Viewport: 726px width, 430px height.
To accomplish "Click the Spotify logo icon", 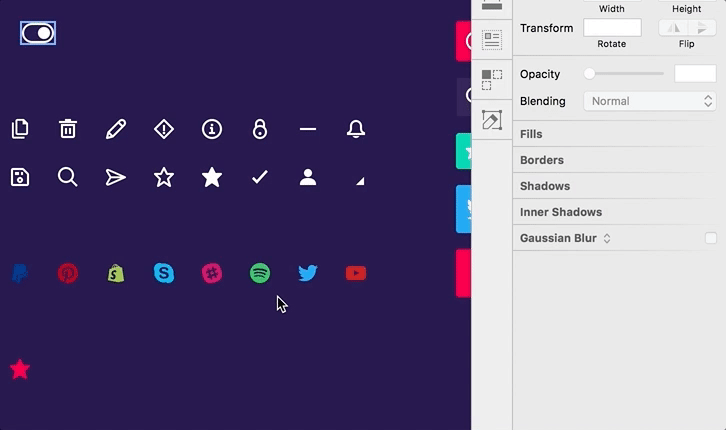I will tap(260, 274).
